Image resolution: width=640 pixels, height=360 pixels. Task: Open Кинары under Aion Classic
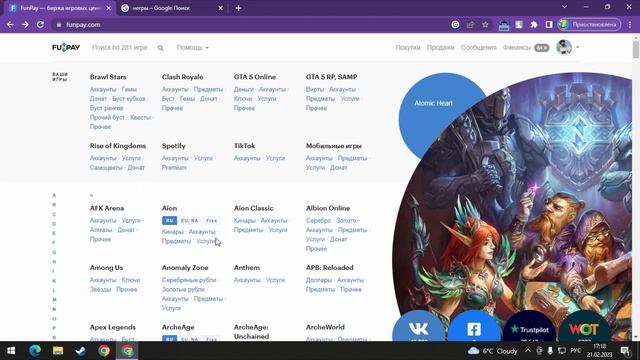coord(244,221)
